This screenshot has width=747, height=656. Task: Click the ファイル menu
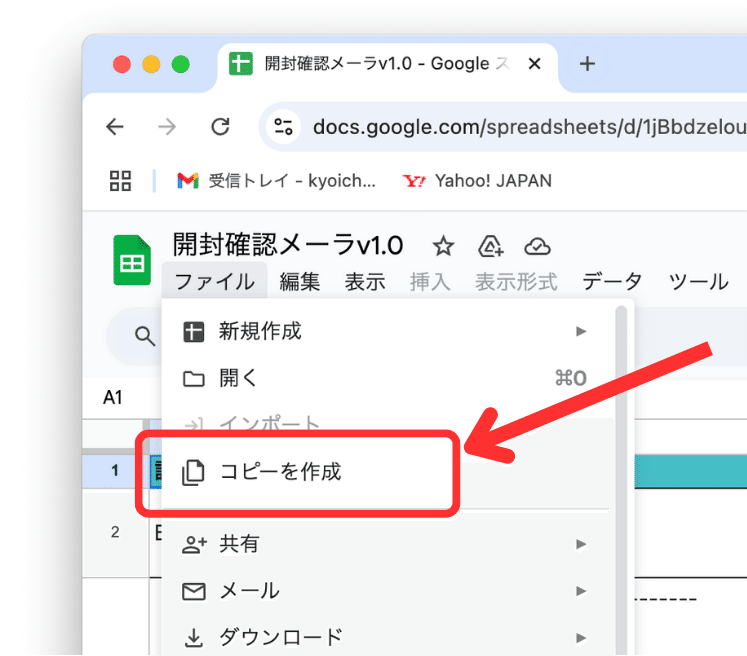214,281
